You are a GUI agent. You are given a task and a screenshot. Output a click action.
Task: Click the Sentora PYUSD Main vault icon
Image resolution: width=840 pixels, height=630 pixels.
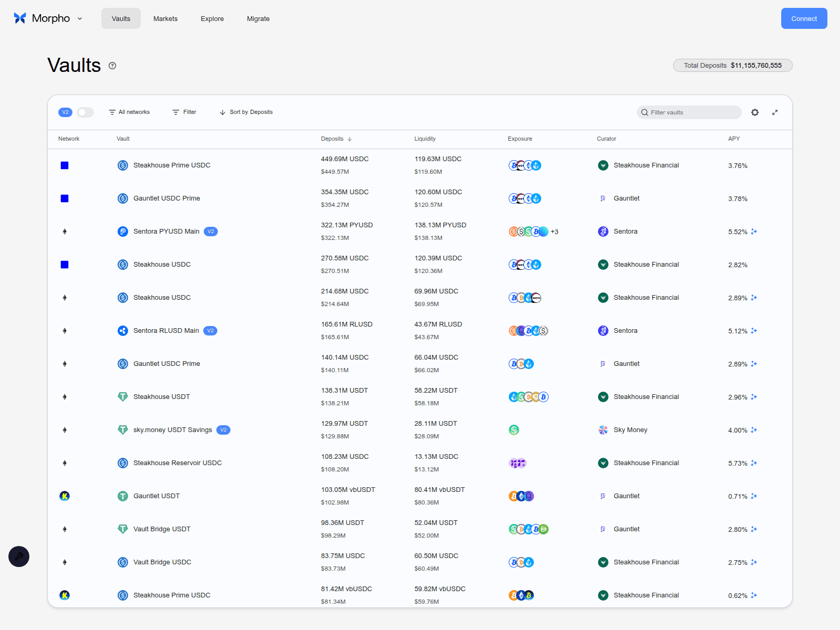click(x=123, y=231)
